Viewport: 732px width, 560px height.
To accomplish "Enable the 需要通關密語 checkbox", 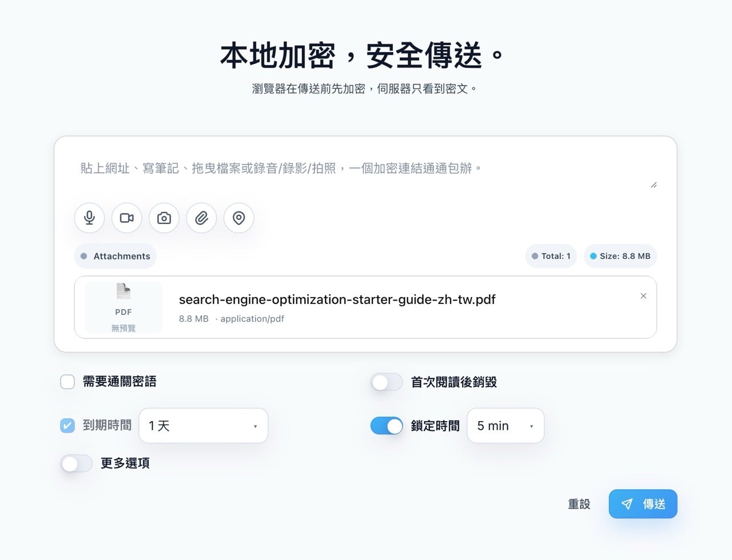I will 67,382.
